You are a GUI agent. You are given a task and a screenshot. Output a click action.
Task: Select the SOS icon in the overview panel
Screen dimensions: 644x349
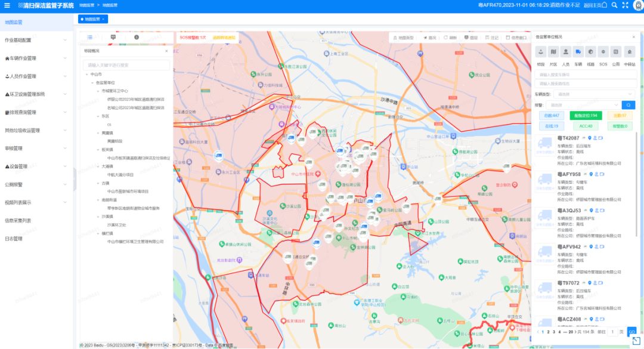[603, 52]
